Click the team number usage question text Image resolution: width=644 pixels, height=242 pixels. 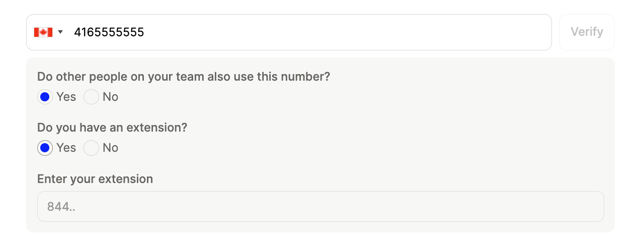click(184, 77)
